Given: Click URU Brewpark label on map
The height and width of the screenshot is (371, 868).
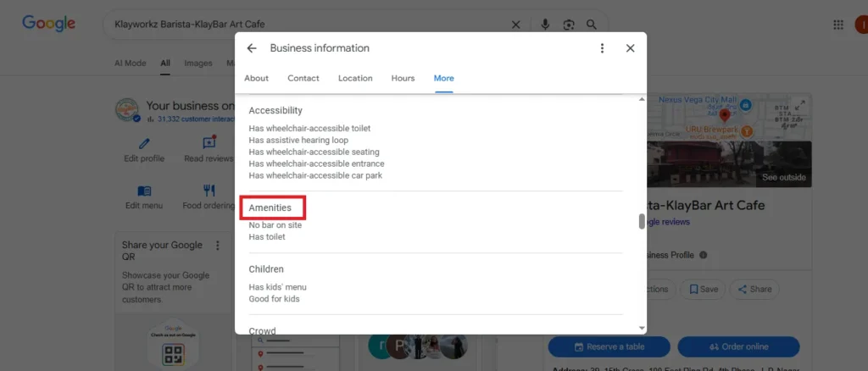Looking at the screenshot, I should tap(710, 130).
